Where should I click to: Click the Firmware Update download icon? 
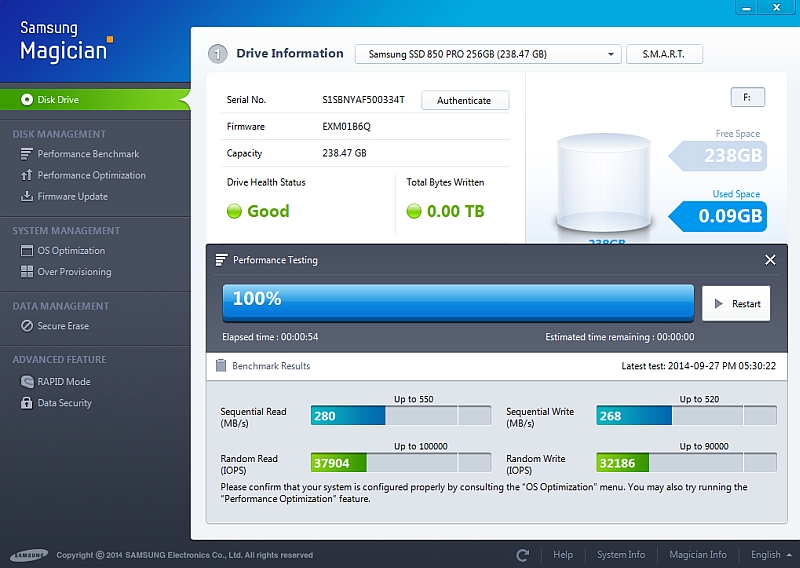pyautogui.click(x=27, y=196)
